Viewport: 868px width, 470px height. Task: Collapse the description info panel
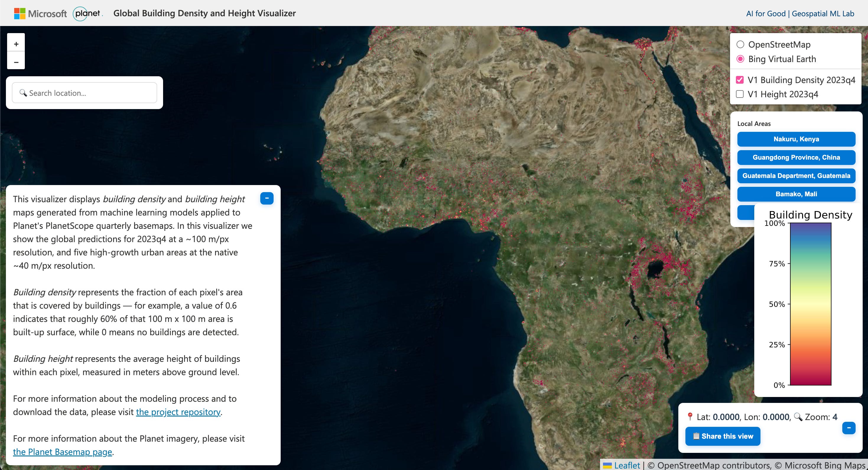[266, 198]
